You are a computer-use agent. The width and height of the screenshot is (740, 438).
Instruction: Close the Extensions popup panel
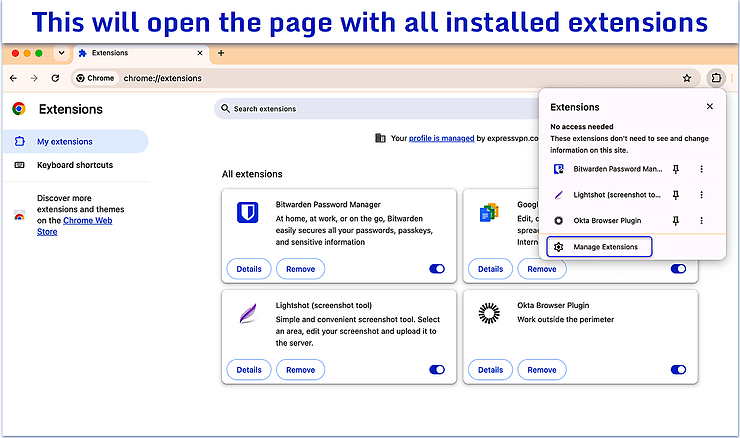(709, 107)
